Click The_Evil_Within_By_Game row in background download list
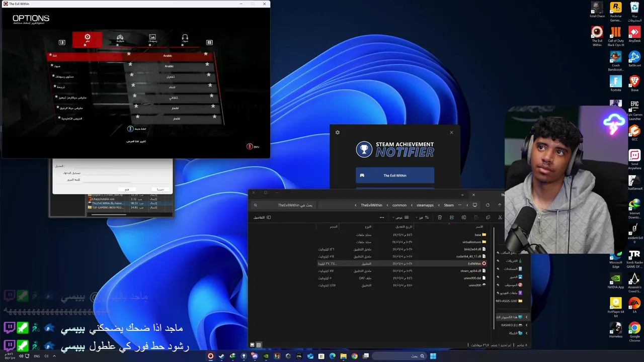 tap(129, 203)
